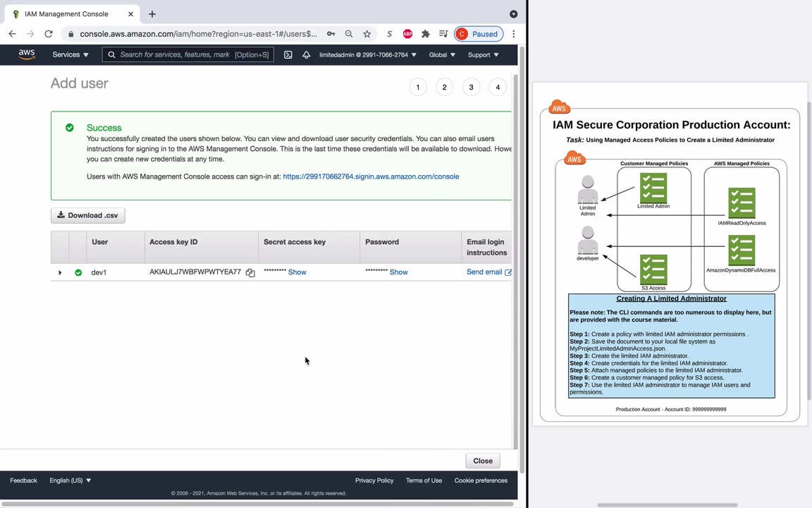
Task: Click the Download .csv button
Action: pos(88,215)
